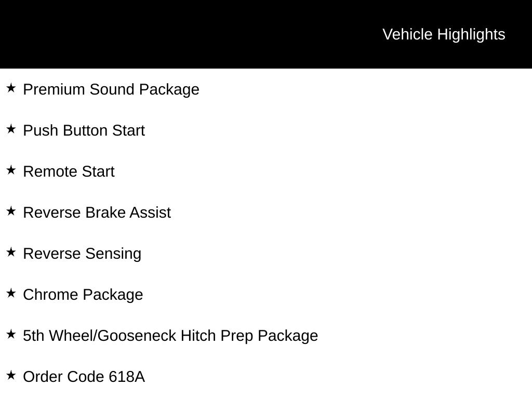Click the word Highlights in the header
Viewport: 532px width, 399px height.
coord(471,34)
